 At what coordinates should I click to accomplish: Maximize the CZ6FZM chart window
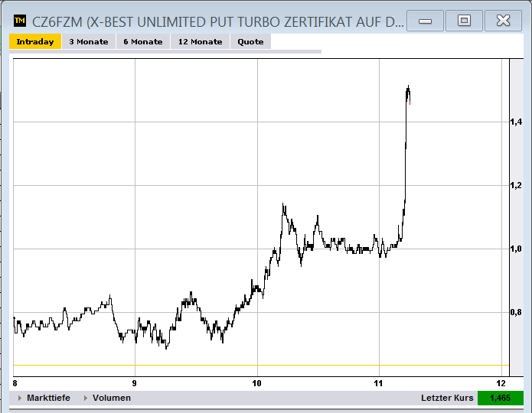click(464, 21)
